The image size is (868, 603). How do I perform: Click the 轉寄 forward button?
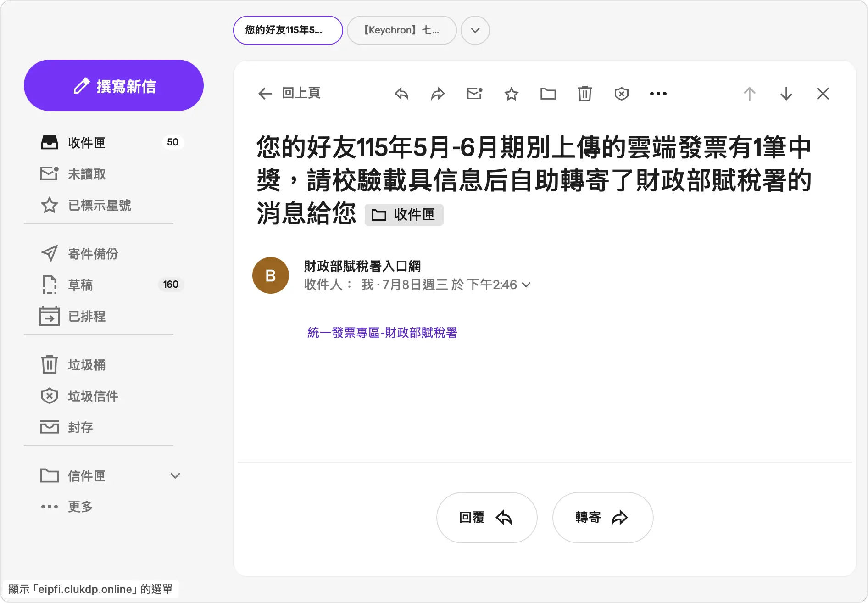603,518
